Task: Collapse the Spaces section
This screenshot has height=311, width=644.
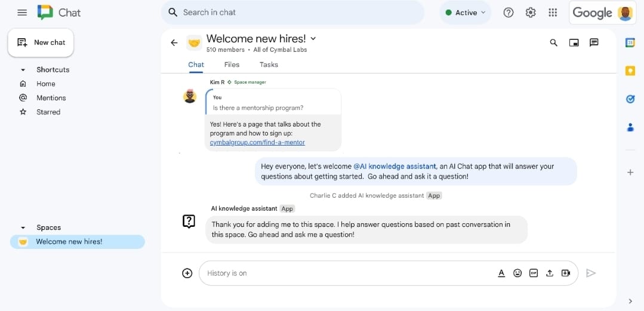Action: 23,227
